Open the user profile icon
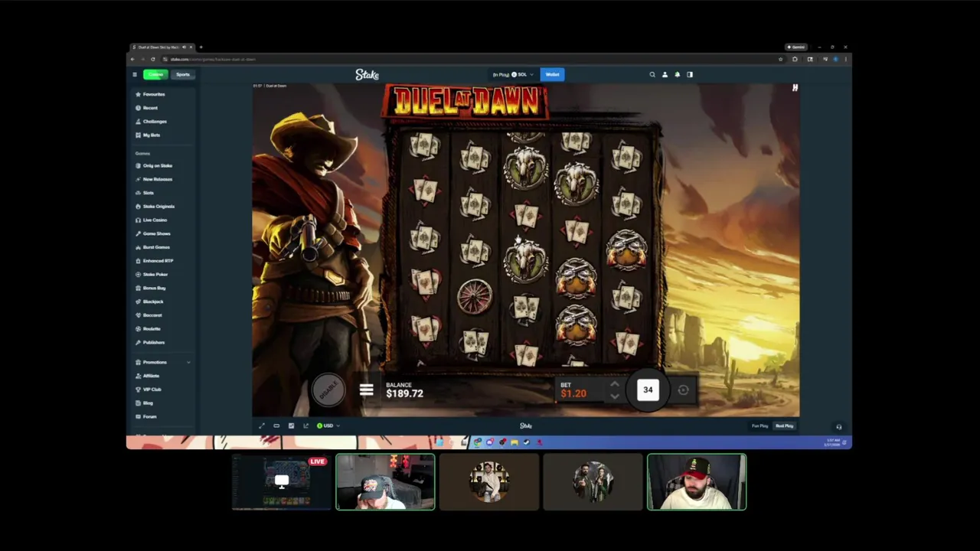The height and width of the screenshot is (551, 980). coord(665,74)
